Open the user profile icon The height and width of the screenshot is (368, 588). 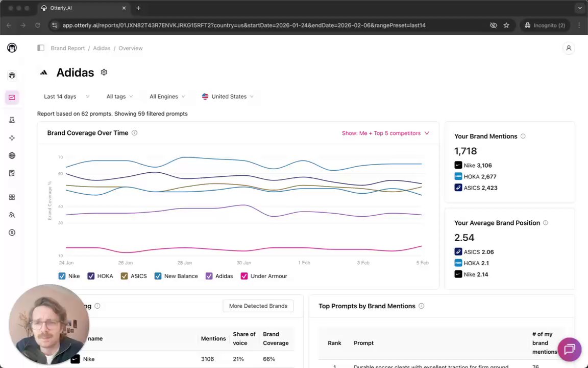pyautogui.click(x=569, y=48)
